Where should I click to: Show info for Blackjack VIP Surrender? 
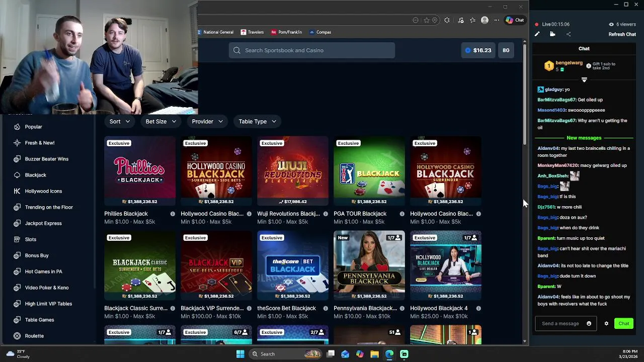click(249, 308)
